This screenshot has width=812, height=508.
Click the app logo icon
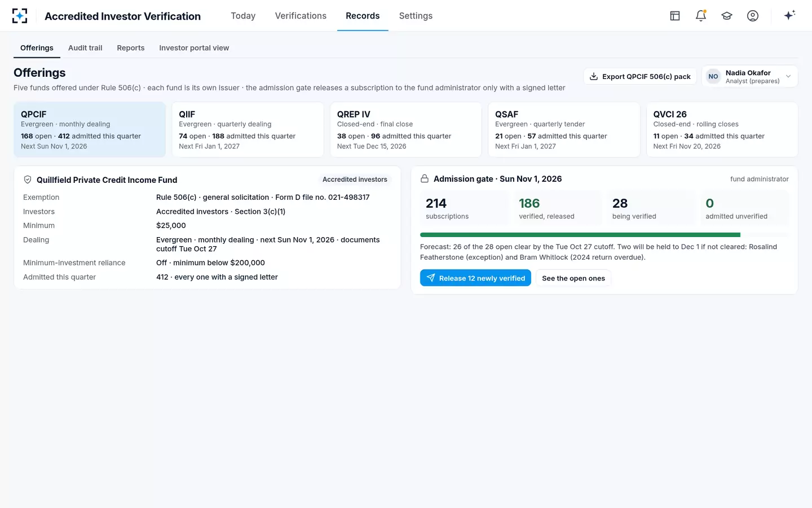20,16
